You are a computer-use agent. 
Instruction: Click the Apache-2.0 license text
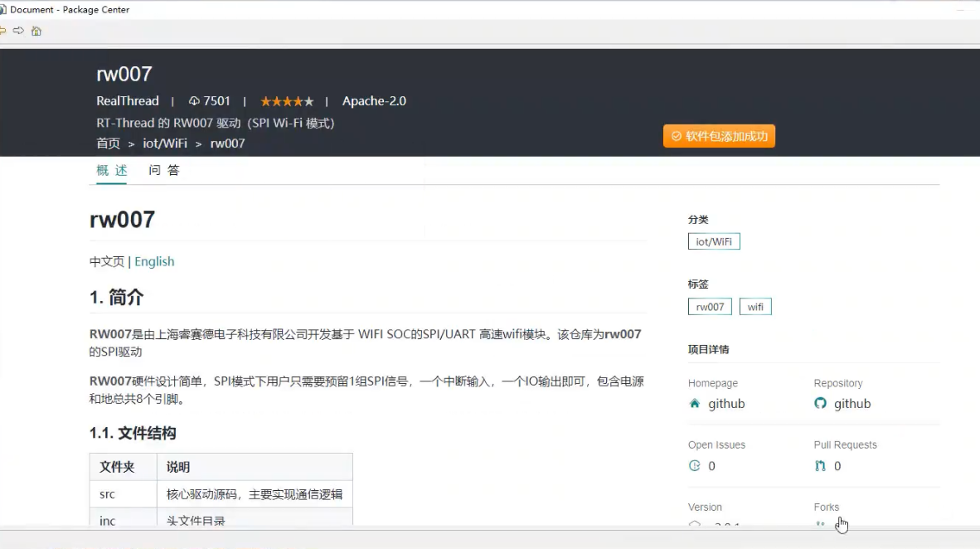374,100
